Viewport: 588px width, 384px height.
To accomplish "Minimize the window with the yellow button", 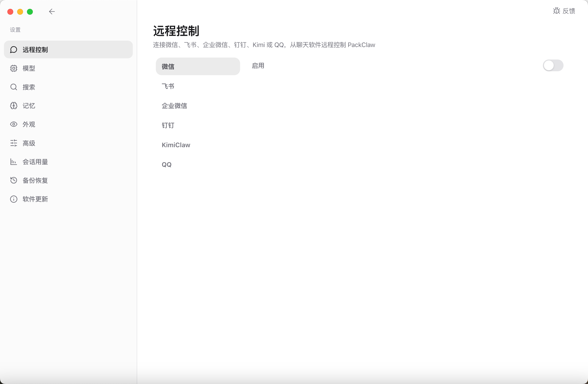I will click(20, 12).
